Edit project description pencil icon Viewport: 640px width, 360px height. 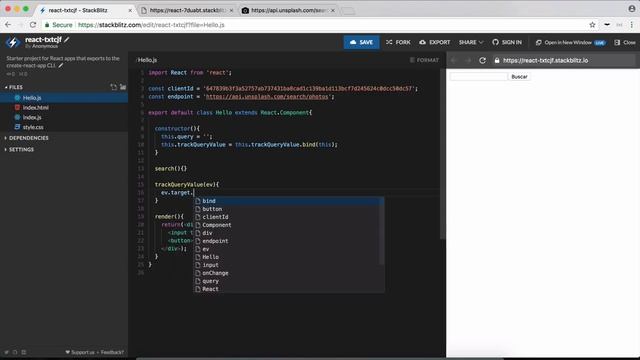tap(61, 65)
